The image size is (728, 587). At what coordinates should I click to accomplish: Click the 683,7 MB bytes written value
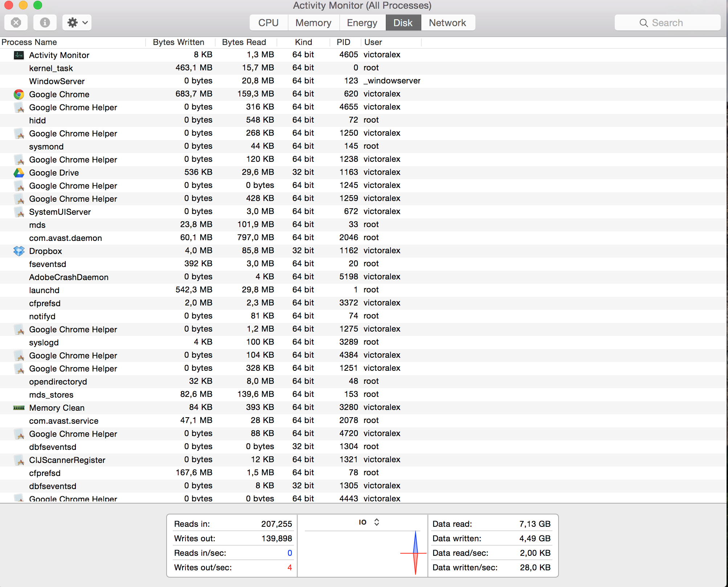coord(194,94)
